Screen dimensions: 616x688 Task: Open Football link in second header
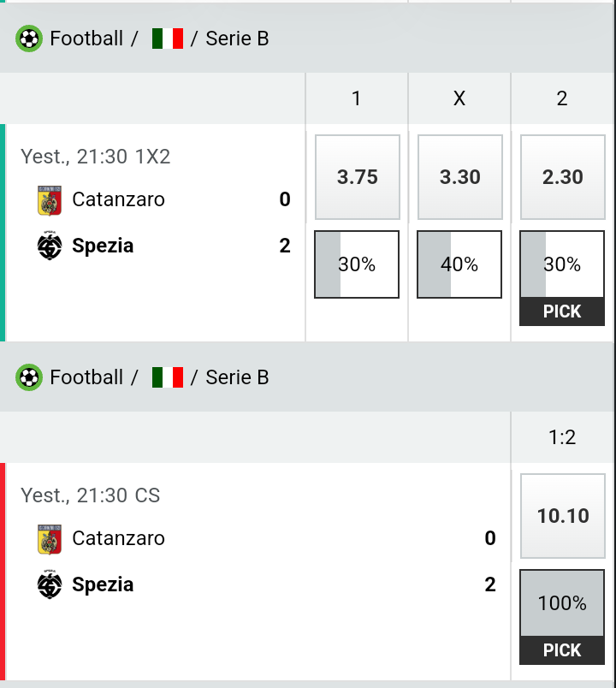[86, 377]
